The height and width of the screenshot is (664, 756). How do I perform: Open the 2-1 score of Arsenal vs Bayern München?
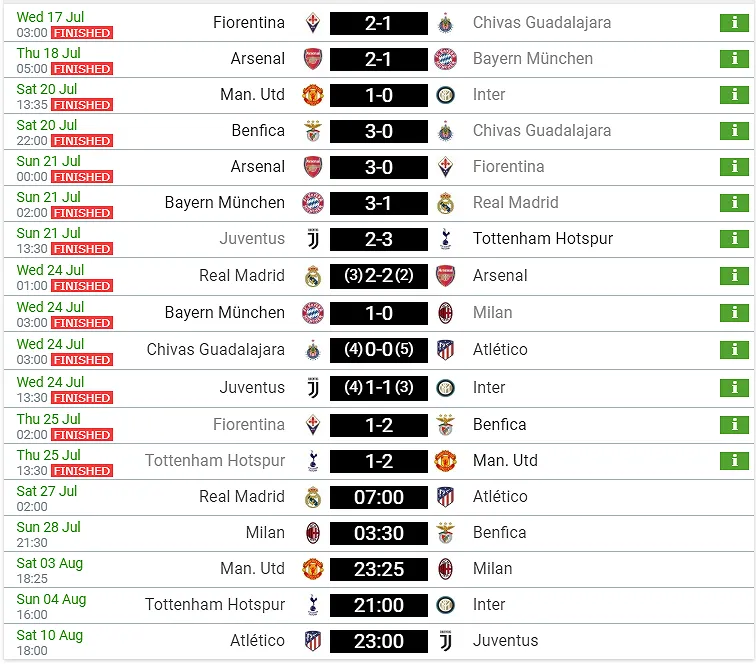point(379,59)
